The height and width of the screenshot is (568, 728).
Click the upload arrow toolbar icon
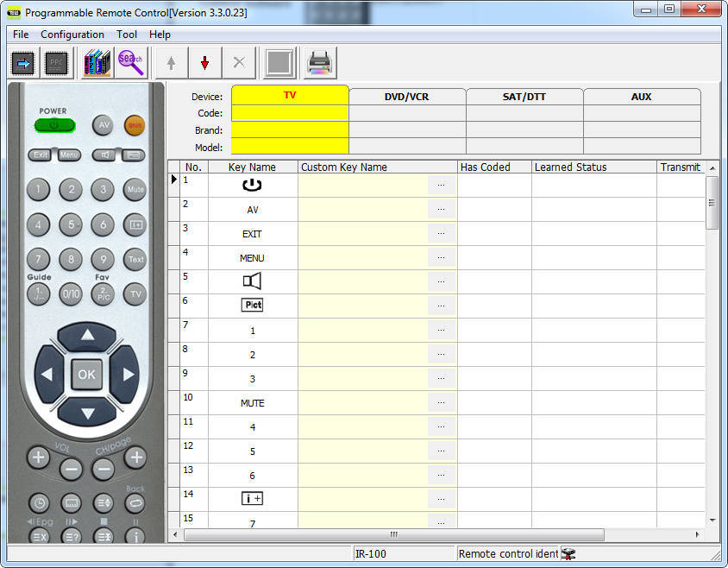click(170, 62)
